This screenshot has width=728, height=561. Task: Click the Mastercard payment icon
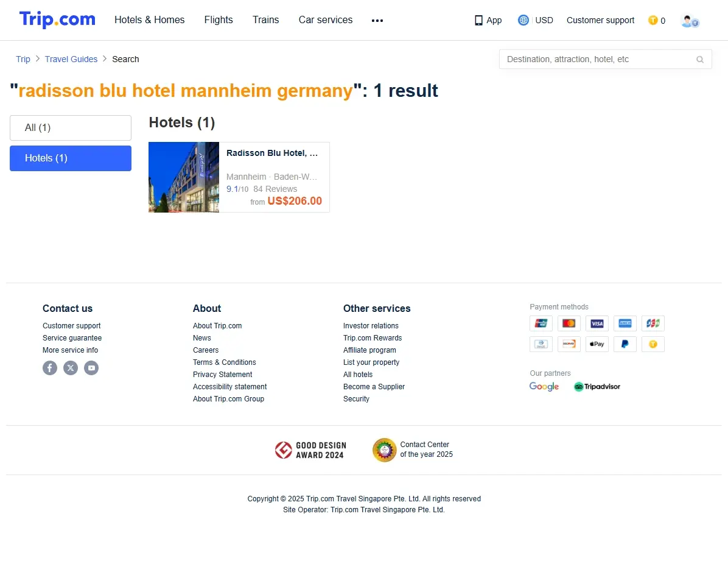pyautogui.click(x=569, y=323)
